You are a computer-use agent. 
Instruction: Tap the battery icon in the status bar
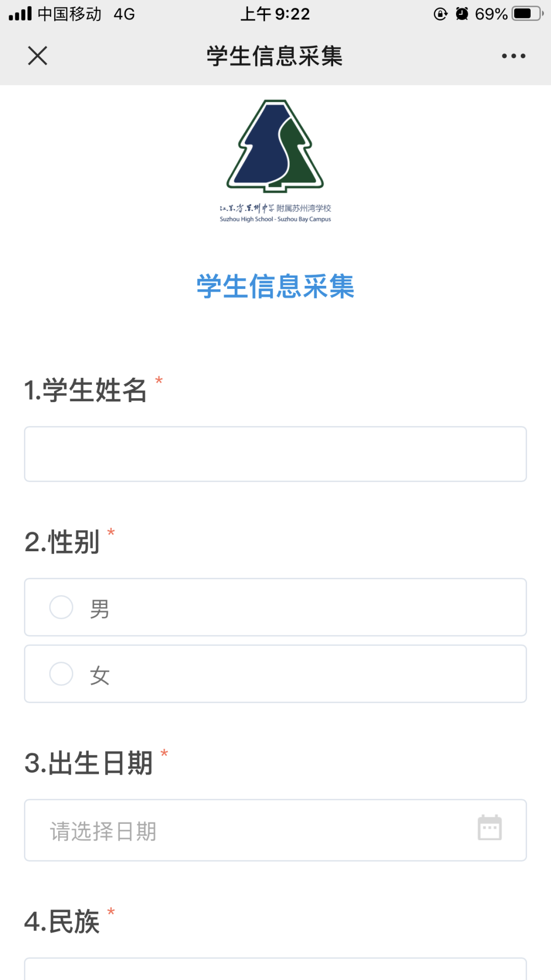pos(528,14)
